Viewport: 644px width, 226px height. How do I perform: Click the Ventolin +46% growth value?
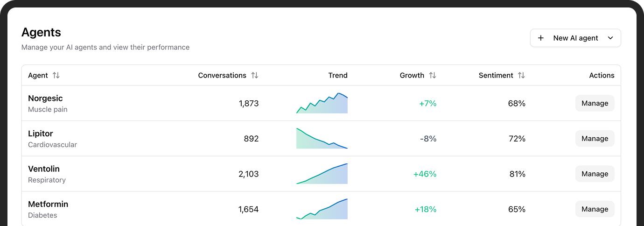[425, 174]
